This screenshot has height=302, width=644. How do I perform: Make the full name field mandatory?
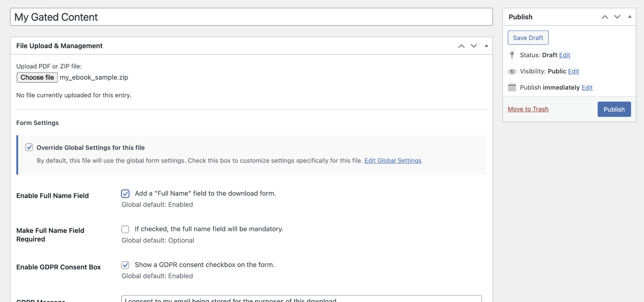(125, 229)
